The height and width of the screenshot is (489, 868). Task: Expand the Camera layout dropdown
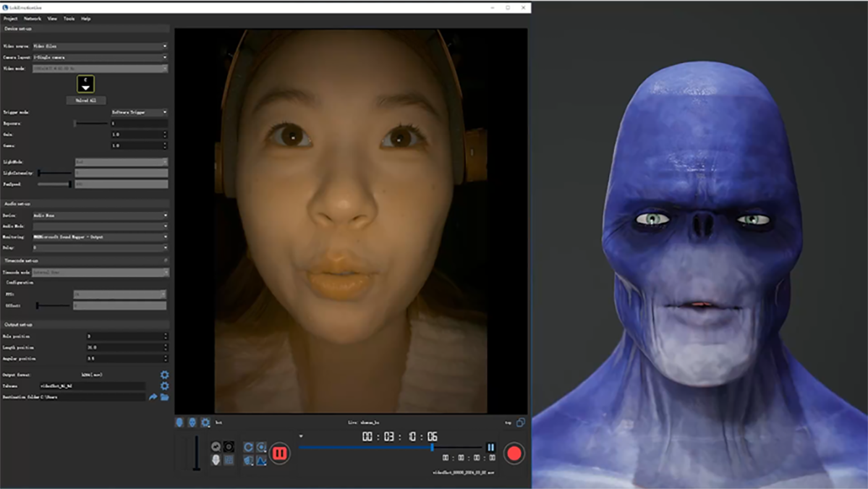tap(100, 57)
